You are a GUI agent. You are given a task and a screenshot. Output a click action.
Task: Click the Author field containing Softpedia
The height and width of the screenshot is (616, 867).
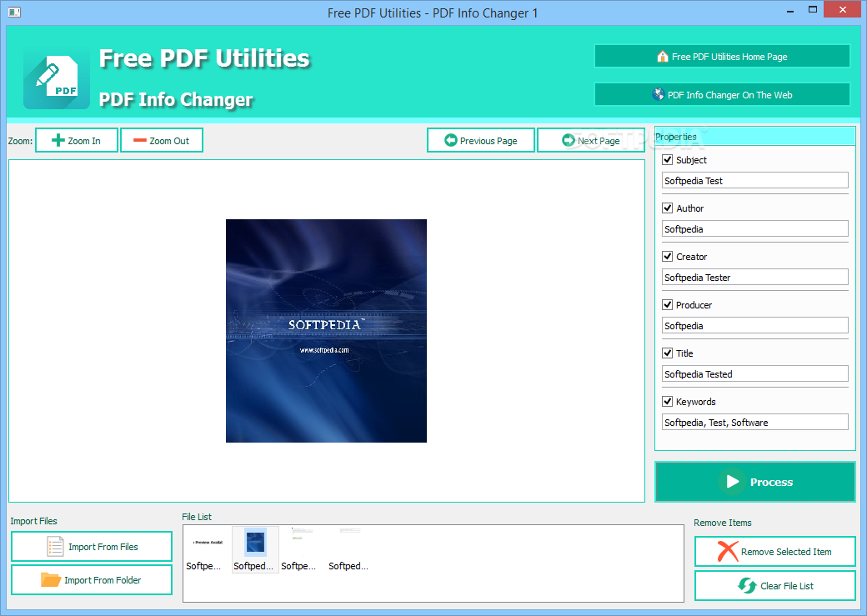tap(754, 229)
